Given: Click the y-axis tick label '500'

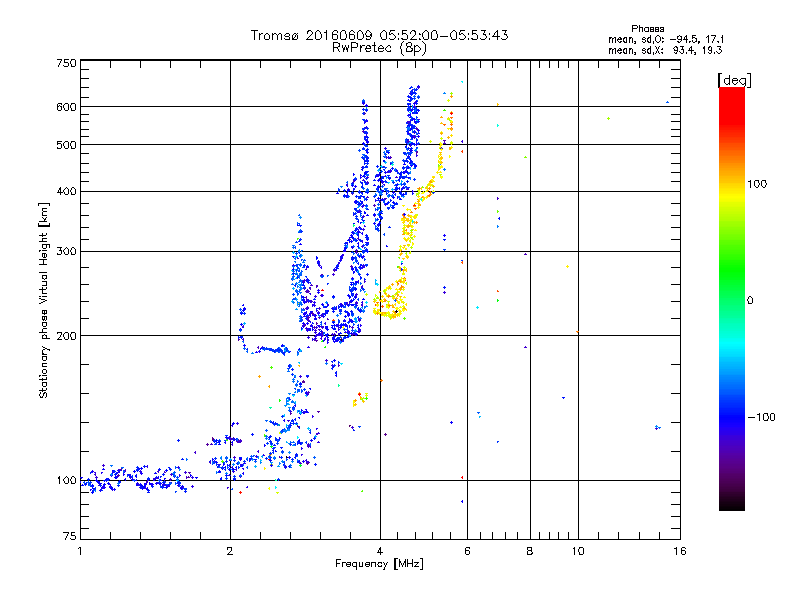Looking at the screenshot, I should tap(66, 145).
